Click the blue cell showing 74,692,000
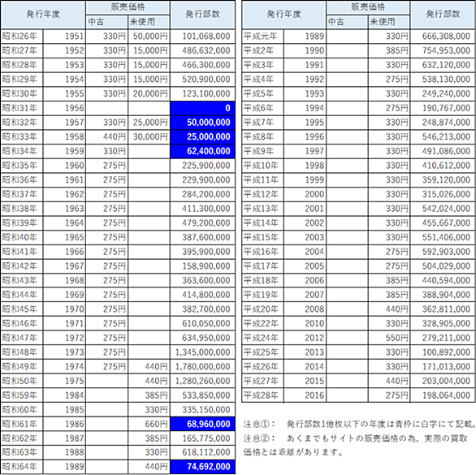 click(x=202, y=467)
